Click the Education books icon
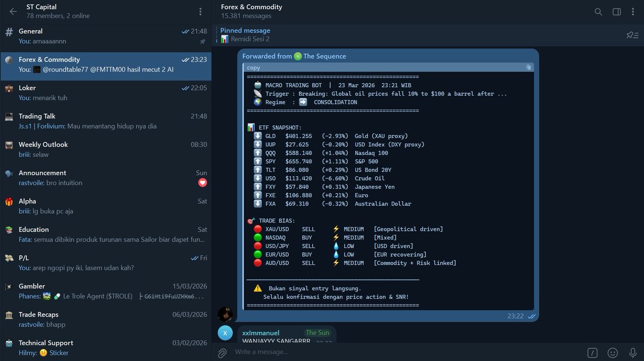 9,230
